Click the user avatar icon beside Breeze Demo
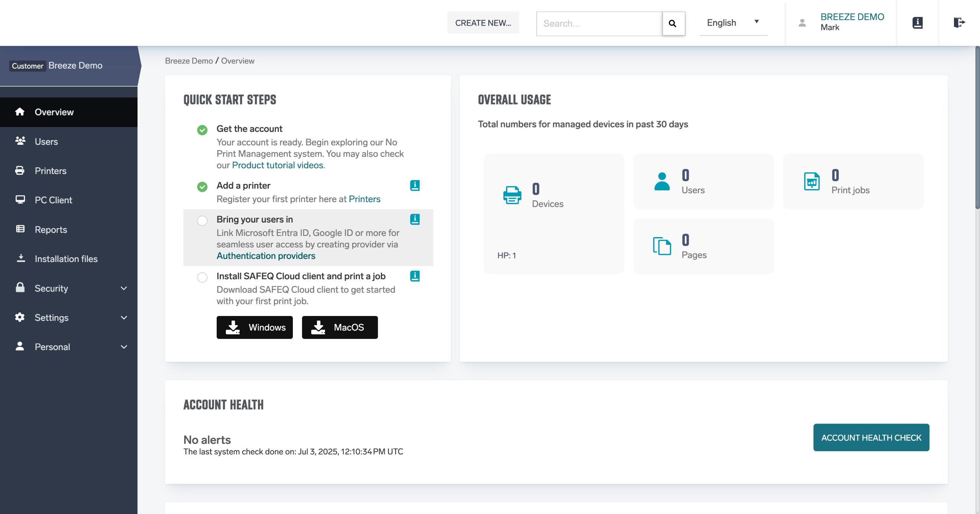The image size is (980, 514). click(x=802, y=23)
